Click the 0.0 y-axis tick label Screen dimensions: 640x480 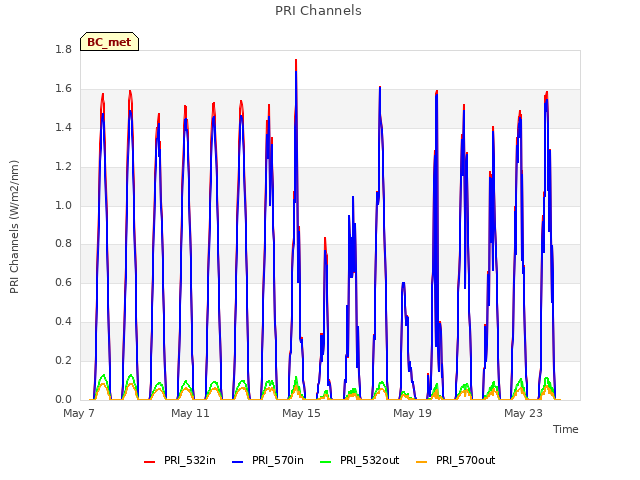click(63, 399)
